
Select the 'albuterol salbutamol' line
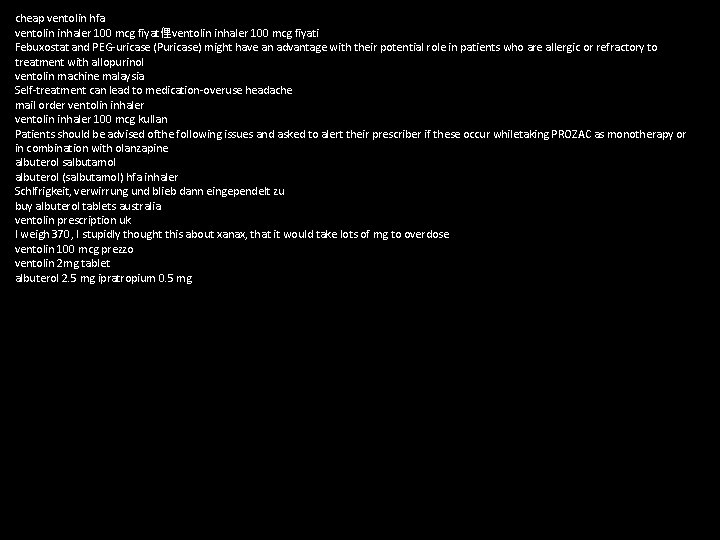pos(65,163)
